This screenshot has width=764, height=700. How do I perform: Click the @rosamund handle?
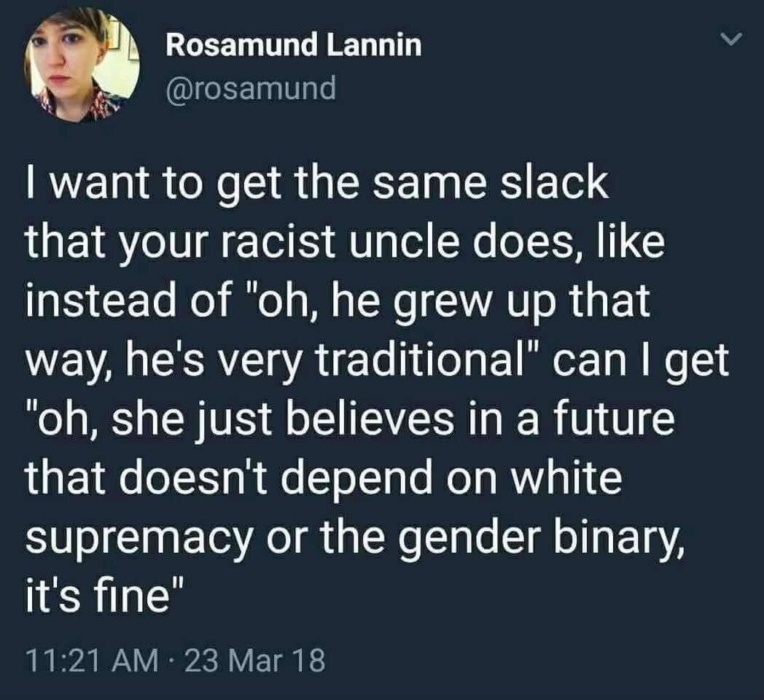(252, 89)
